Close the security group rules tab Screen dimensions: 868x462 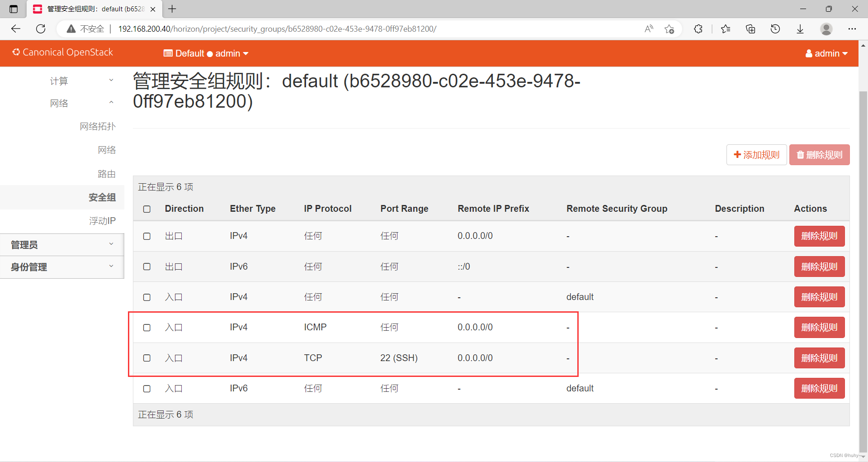click(153, 9)
